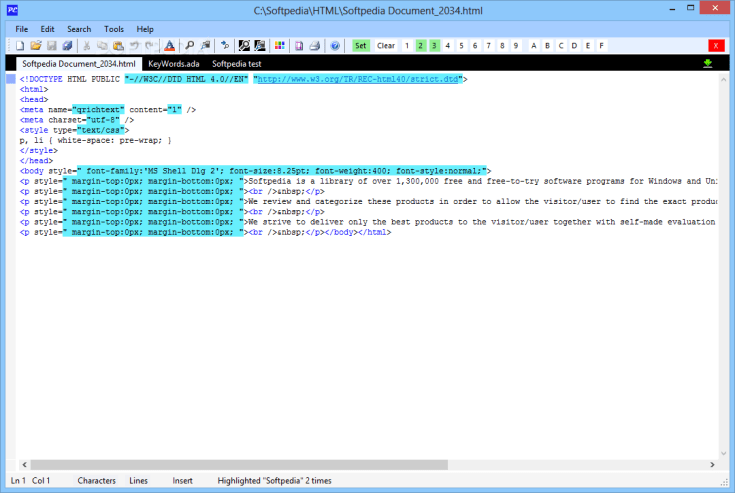This screenshot has width=735, height=493.
Task: Click bookmark letter E
Action: (588, 45)
